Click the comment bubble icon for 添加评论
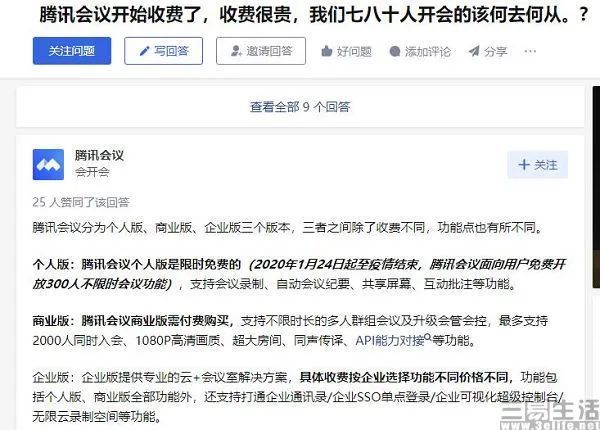The width and height of the screenshot is (600, 430). [x=395, y=51]
